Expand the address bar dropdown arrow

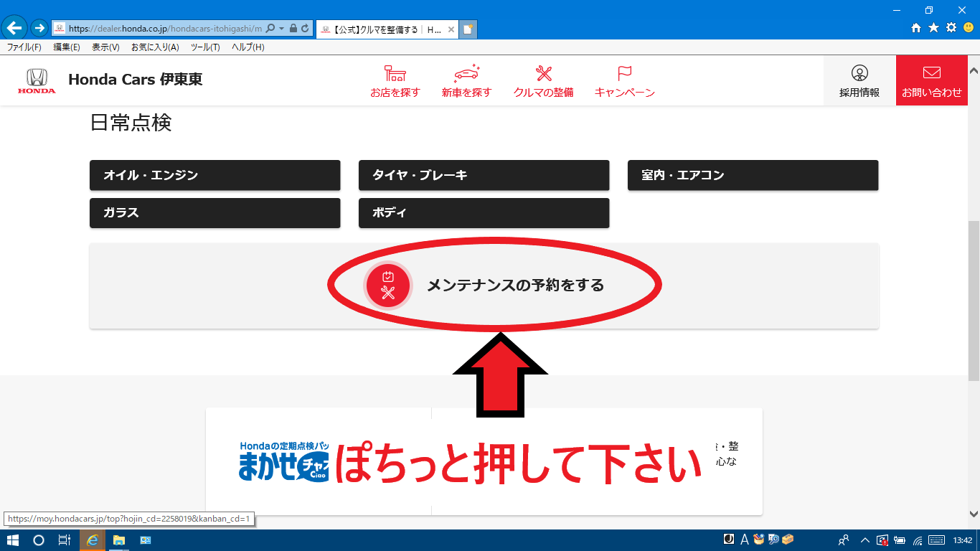click(282, 29)
